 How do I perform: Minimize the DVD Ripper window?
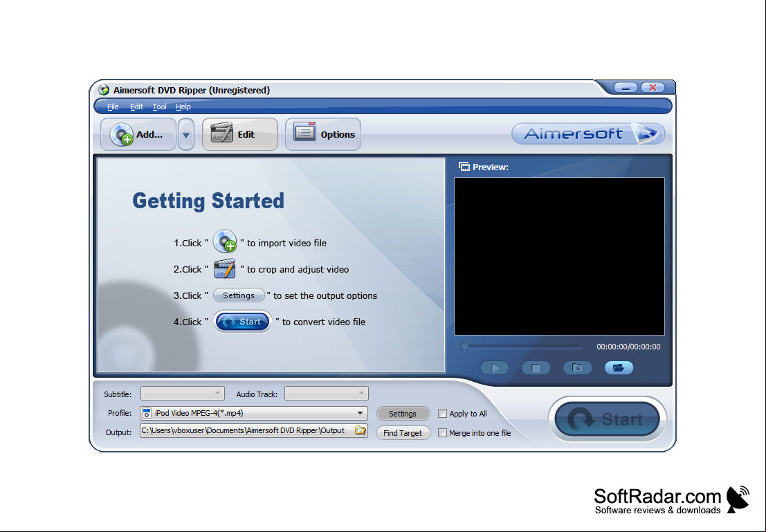[x=626, y=88]
